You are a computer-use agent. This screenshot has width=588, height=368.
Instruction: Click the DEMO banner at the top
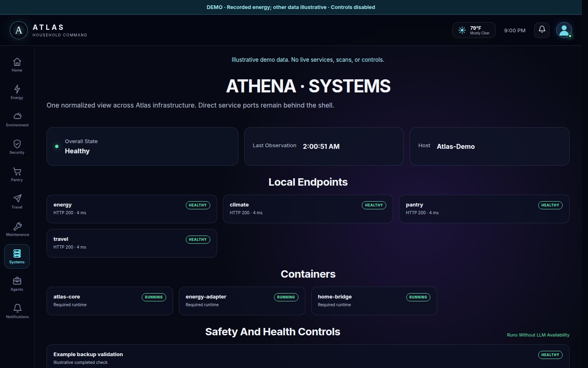(291, 7)
